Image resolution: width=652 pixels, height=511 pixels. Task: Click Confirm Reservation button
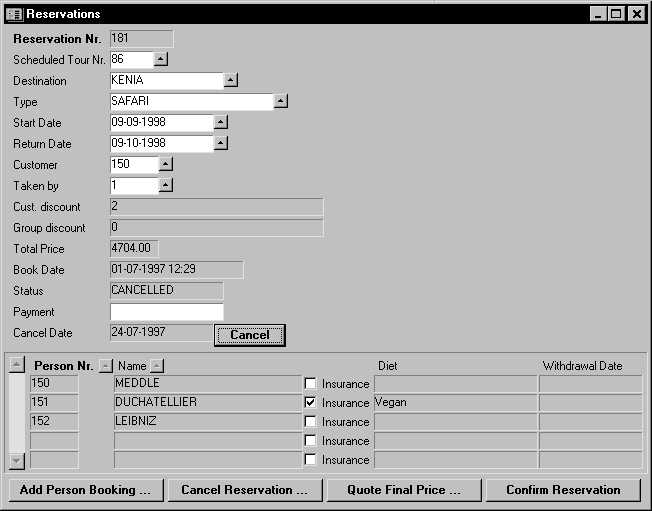click(563, 490)
